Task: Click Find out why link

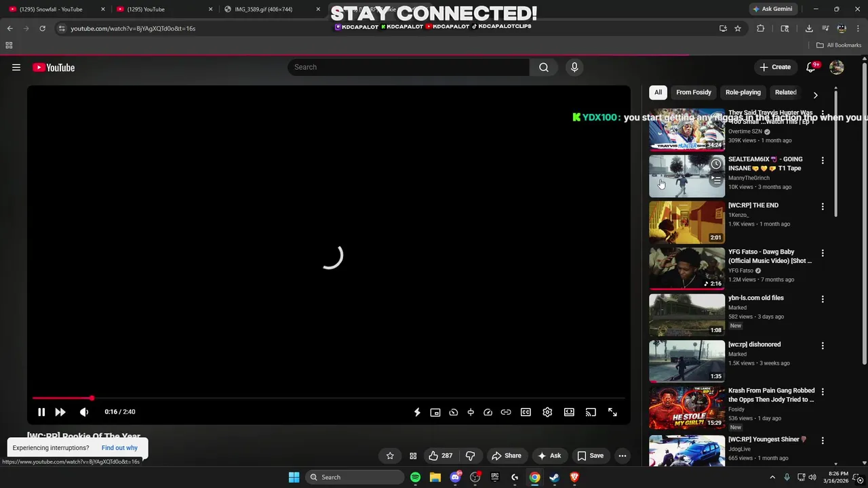Action: pyautogui.click(x=119, y=448)
